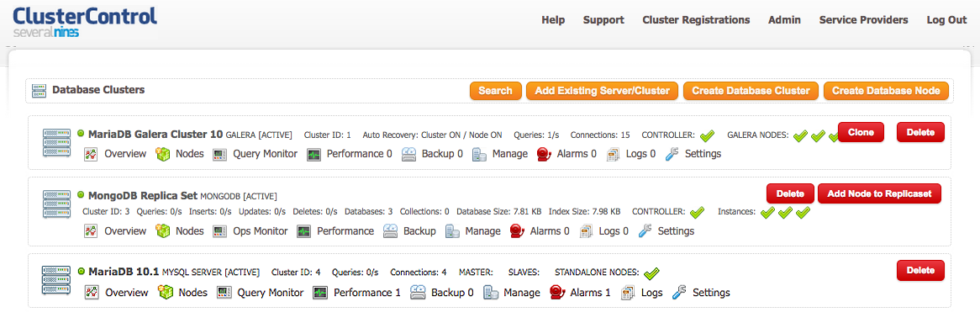Click Performance graph icon in Galera Cluster row
The image size is (980, 323).
(x=313, y=154)
